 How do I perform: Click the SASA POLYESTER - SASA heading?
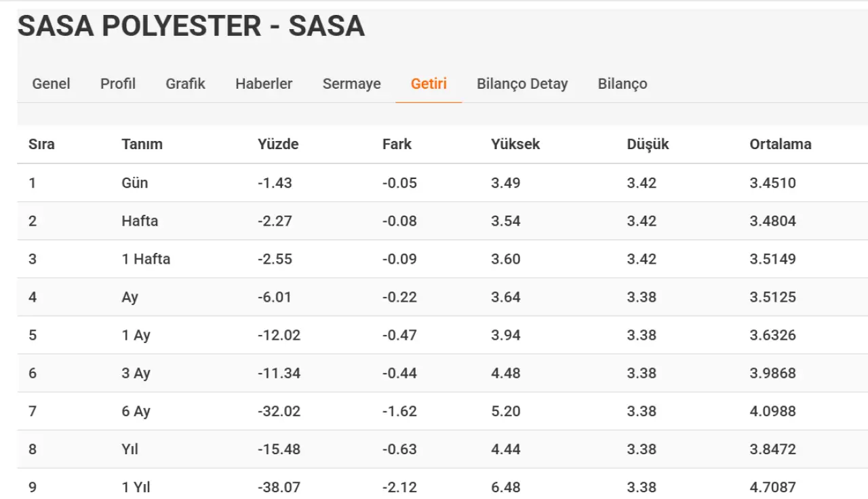coord(191,26)
